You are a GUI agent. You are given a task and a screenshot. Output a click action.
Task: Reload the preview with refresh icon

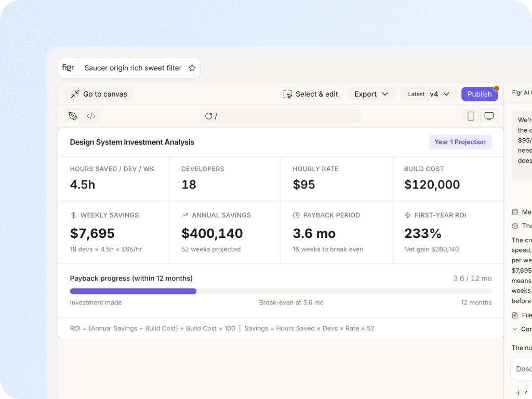208,116
